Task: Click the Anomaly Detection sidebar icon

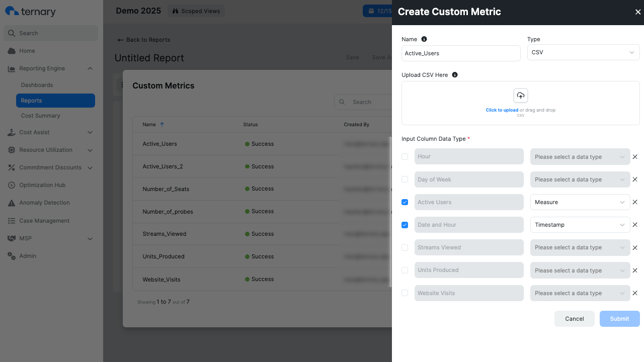Action: [12, 203]
